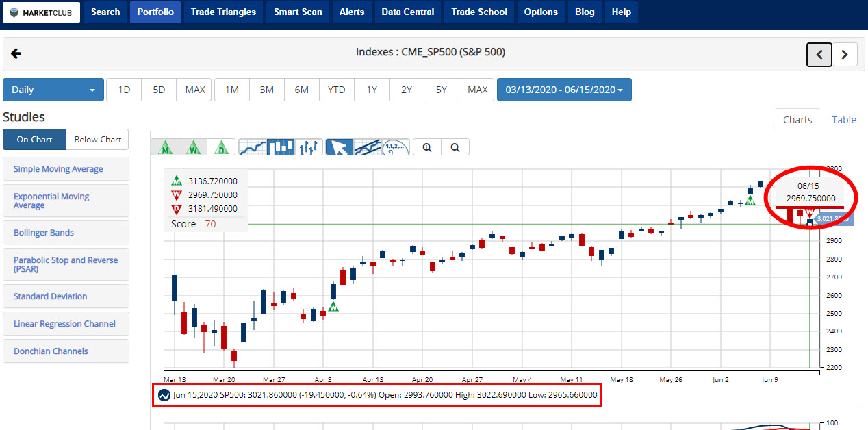Switch to candlestick chart type
The height and width of the screenshot is (430, 868).
coord(281,147)
